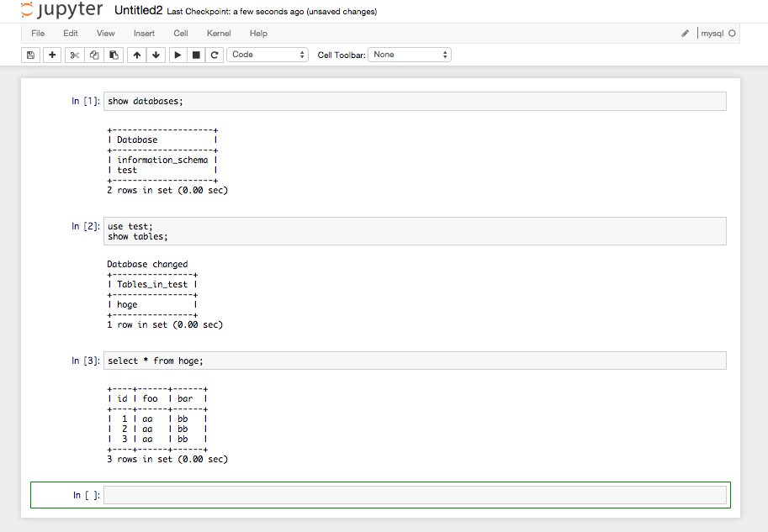This screenshot has height=532, width=768.
Task: Click the bar column header
Action: [185, 399]
